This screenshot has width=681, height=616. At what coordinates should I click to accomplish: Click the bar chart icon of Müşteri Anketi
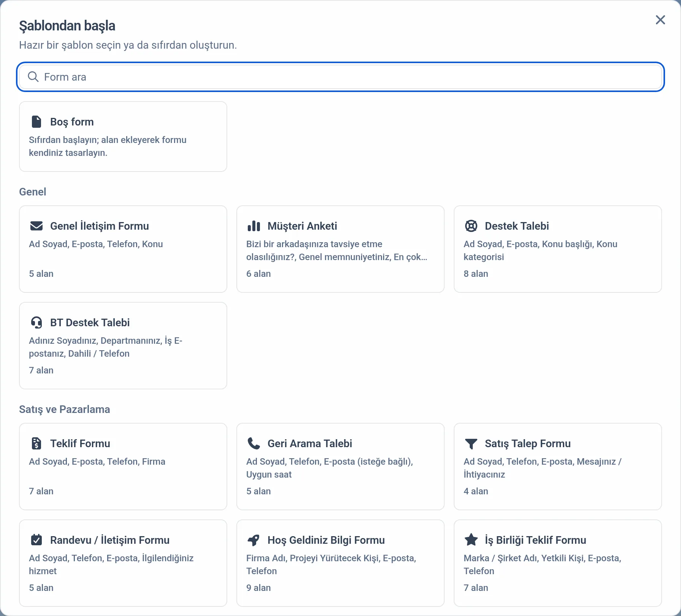(253, 226)
